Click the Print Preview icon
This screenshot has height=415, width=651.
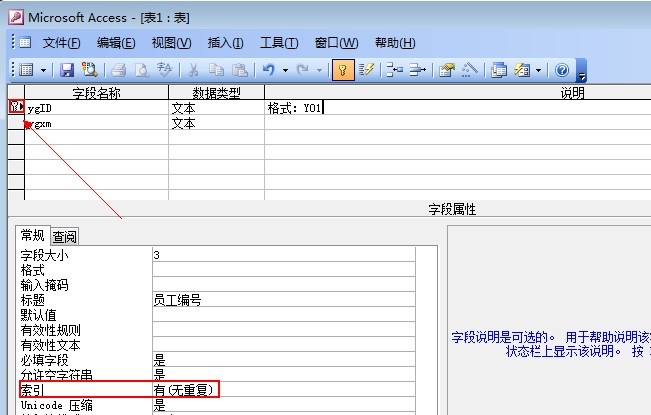tap(142, 70)
